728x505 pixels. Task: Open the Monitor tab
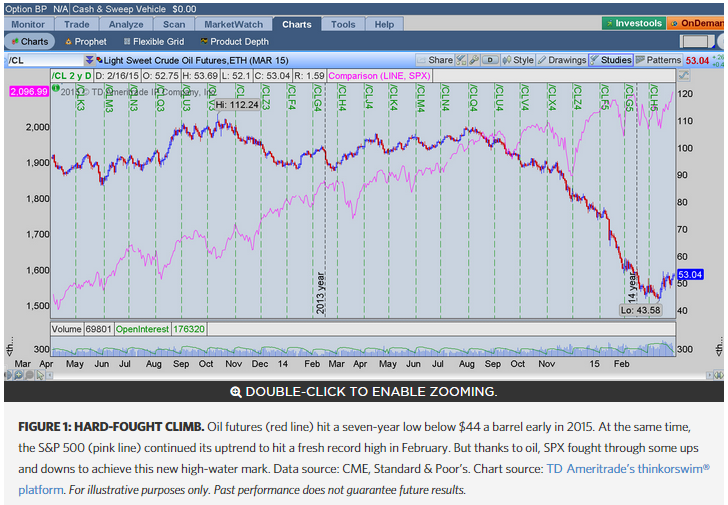pyautogui.click(x=28, y=24)
